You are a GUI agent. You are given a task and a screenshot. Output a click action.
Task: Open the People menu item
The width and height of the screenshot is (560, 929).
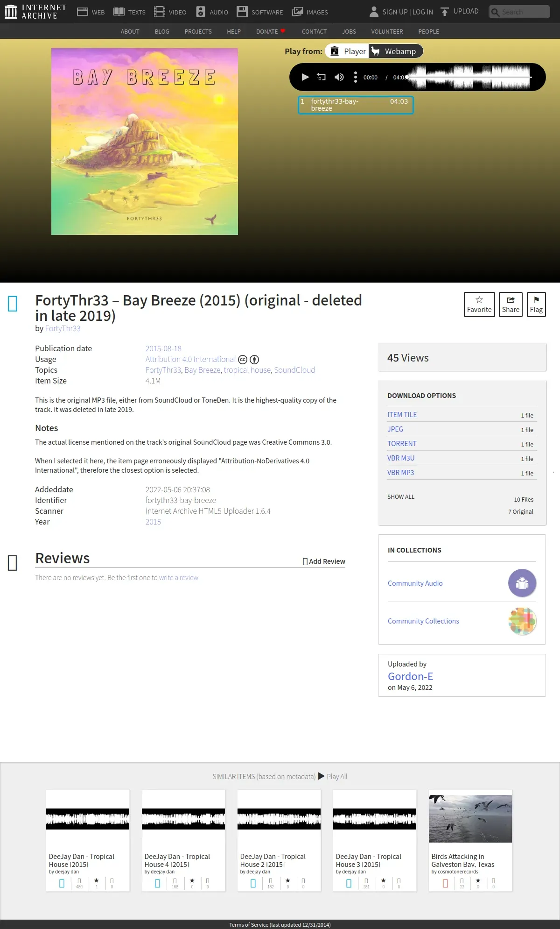point(428,31)
